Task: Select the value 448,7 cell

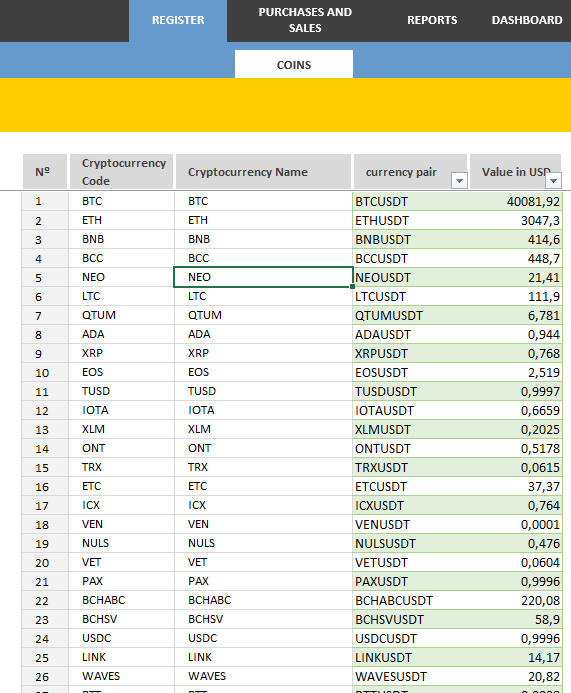Action: (x=515, y=259)
